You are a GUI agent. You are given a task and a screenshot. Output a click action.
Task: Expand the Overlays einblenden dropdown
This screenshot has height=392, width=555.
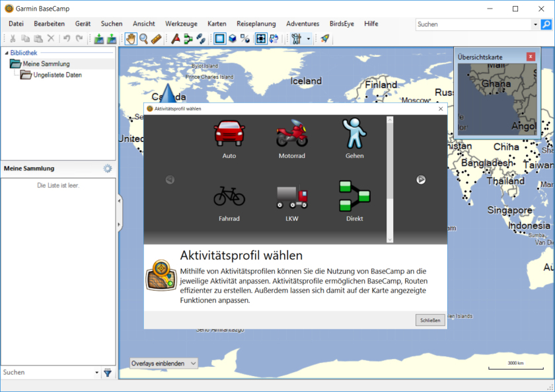click(164, 363)
